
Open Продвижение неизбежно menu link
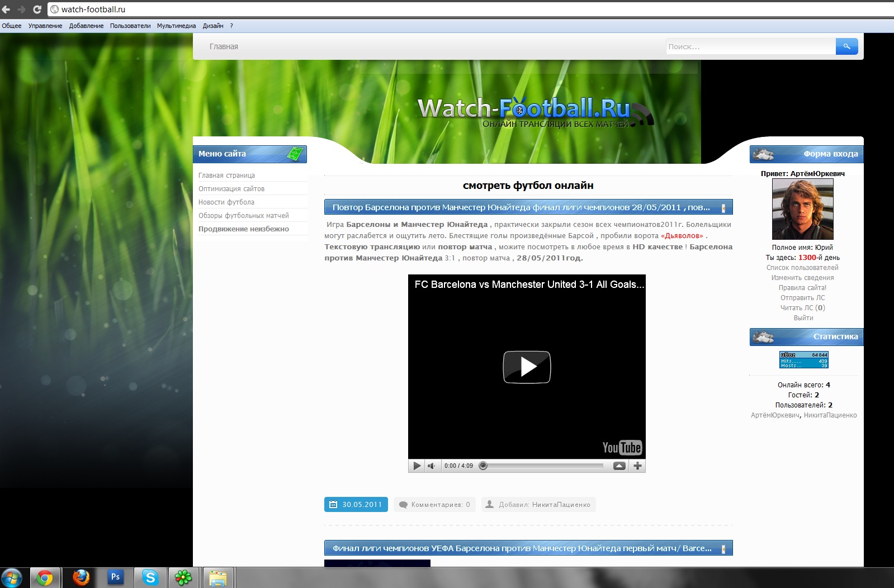[x=244, y=229]
